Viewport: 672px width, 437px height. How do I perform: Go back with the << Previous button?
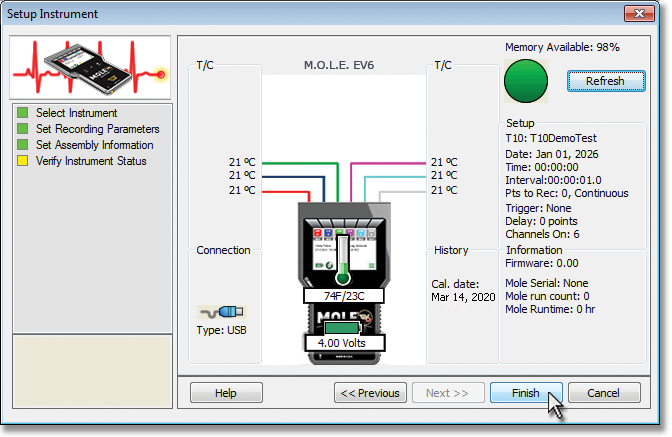pyautogui.click(x=370, y=392)
